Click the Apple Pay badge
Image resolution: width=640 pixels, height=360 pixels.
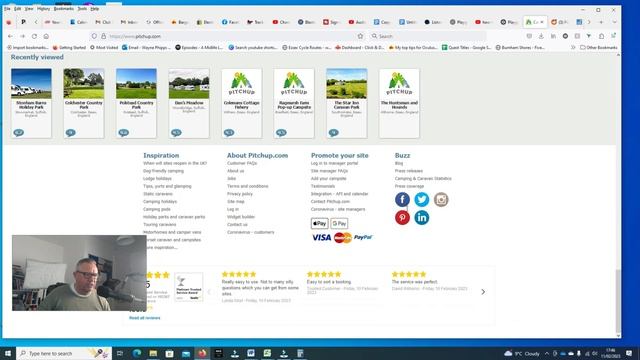319,223
